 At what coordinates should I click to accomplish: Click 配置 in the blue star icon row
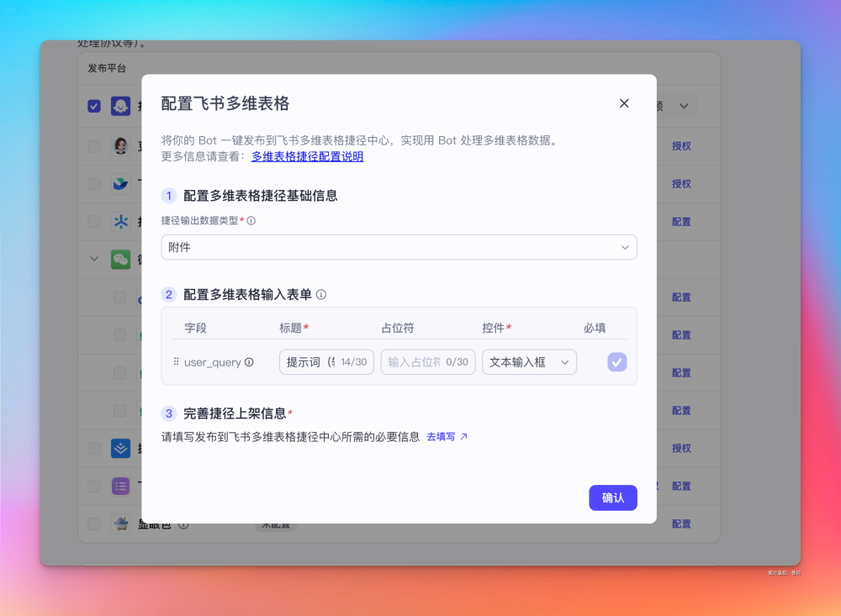681,221
